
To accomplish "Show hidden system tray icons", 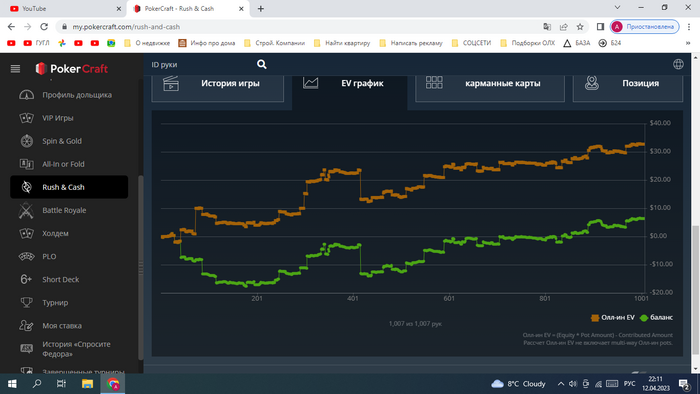I will [561, 384].
